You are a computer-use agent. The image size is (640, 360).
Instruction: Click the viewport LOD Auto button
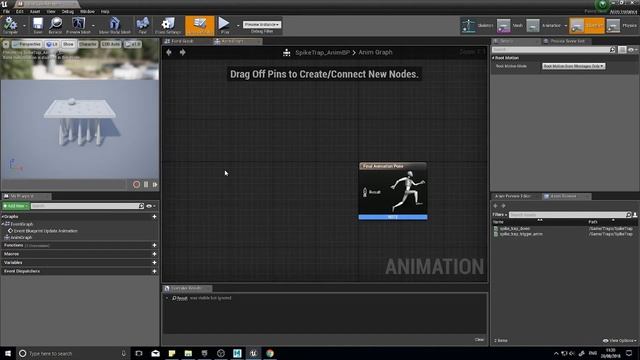click(x=111, y=44)
